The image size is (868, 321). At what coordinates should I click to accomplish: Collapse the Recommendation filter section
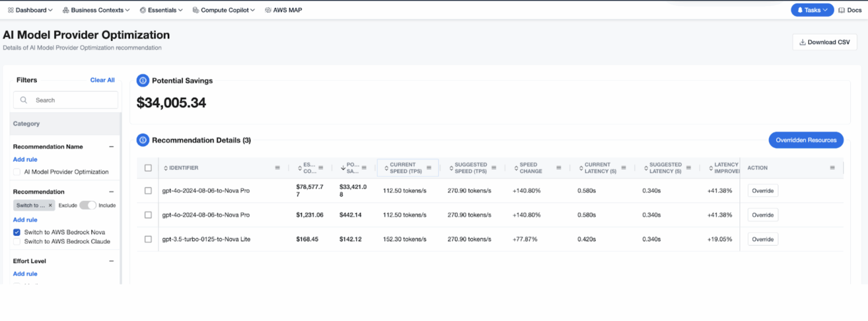(111, 192)
